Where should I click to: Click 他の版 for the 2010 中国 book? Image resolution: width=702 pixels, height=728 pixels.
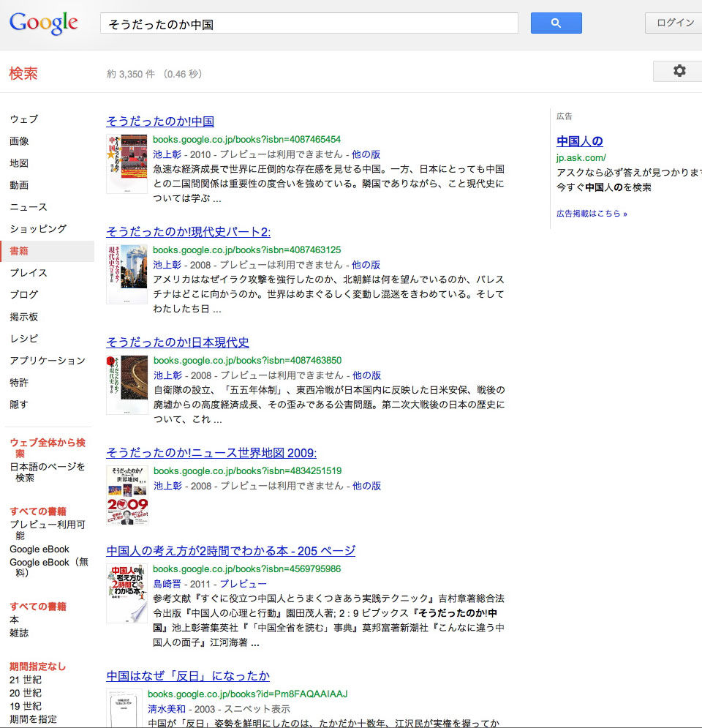pyautogui.click(x=366, y=154)
